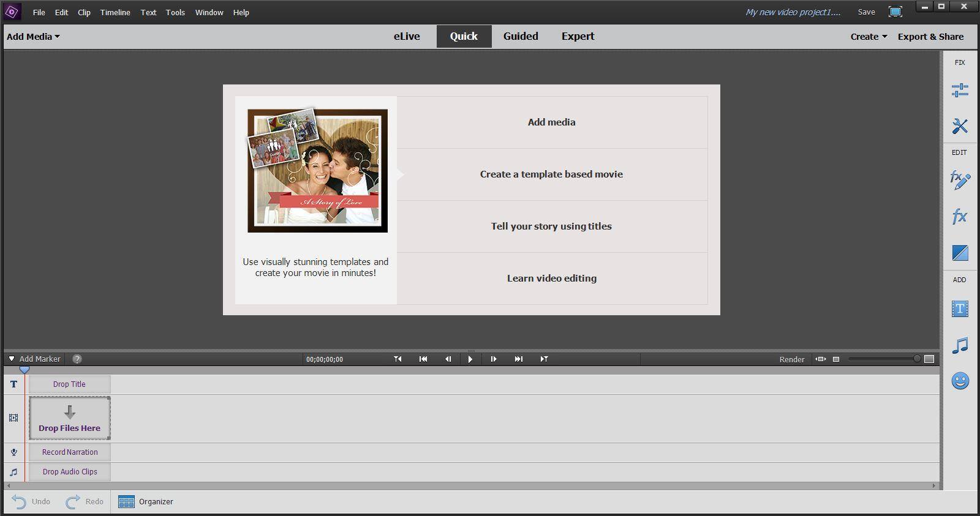
Task: Switch to the Expert tab
Action: 578,36
